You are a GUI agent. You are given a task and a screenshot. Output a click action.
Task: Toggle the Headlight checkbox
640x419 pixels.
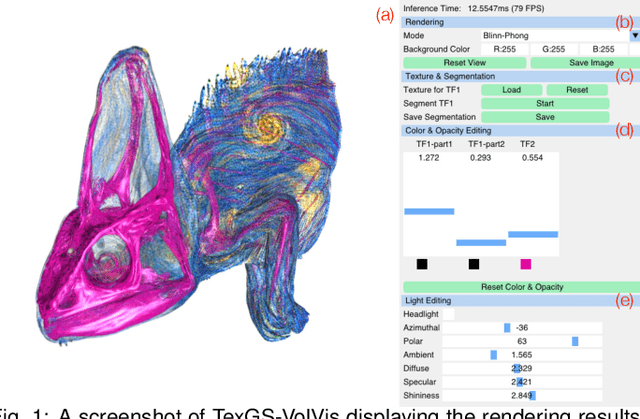448,314
